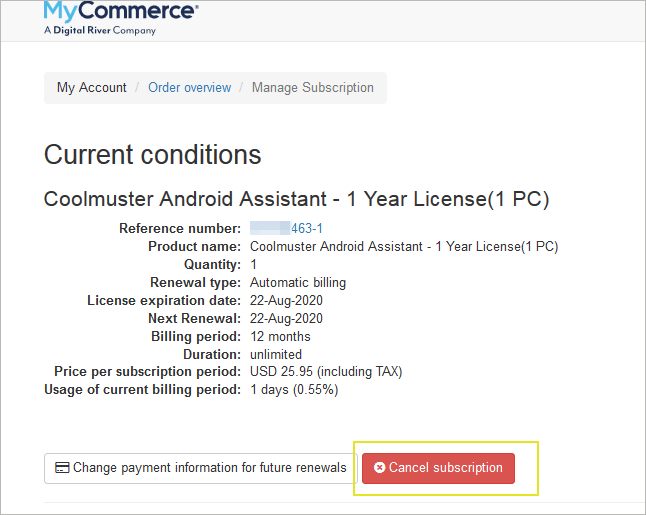This screenshot has width=646, height=515.
Task: Select 'Usage of current billing period:' label
Action: pos(143,390)
